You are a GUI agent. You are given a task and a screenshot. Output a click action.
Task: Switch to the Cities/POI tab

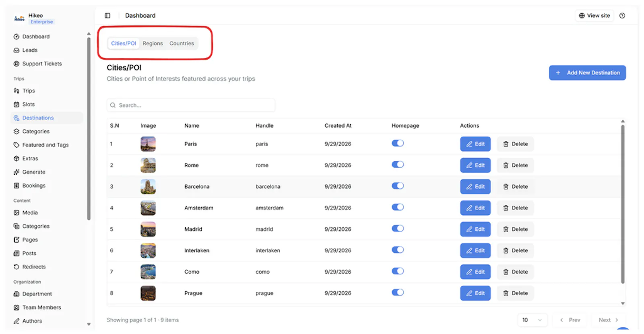coord(124,43)
